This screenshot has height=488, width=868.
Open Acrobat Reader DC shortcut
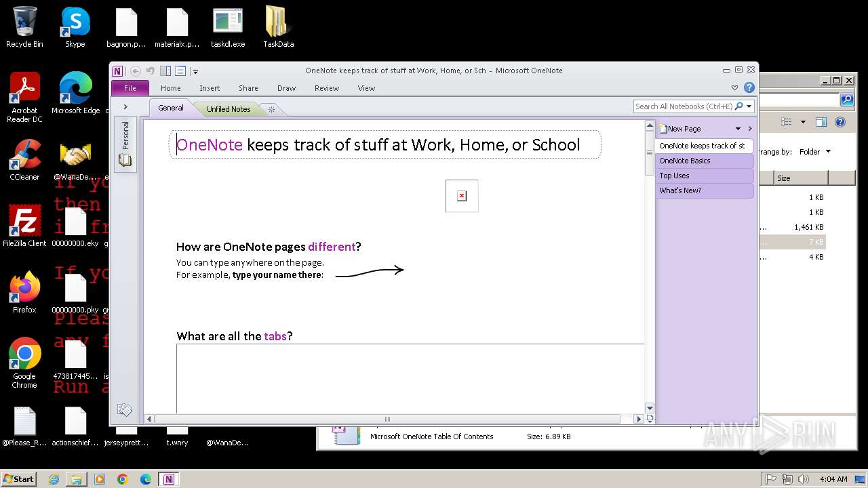(x=24, y=98)
